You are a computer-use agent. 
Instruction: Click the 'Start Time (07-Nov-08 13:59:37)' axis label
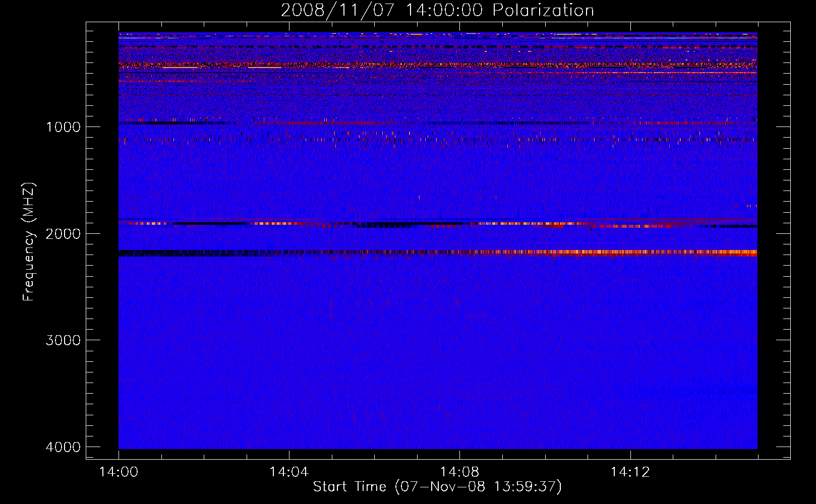coord(437,487)
